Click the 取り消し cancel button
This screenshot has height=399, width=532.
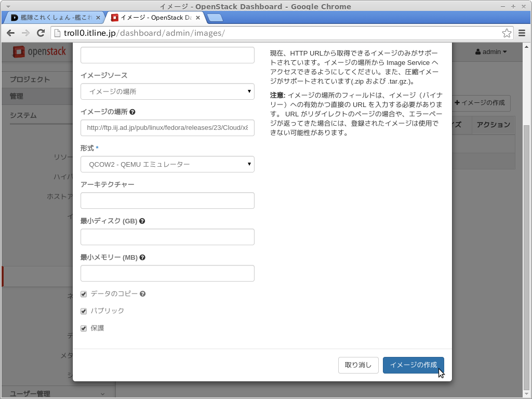pyautogui.click(x=358, y=365)
